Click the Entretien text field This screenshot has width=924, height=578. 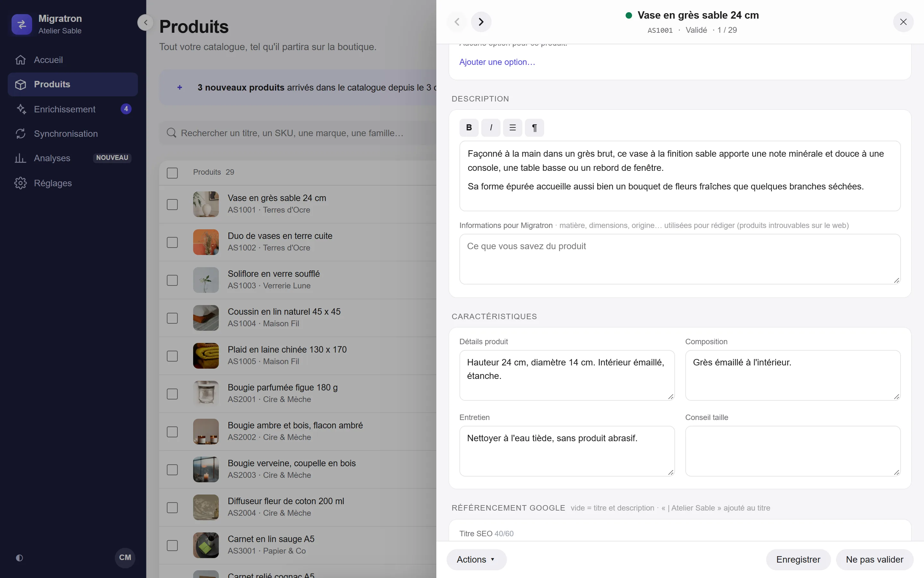click(567, 451)
